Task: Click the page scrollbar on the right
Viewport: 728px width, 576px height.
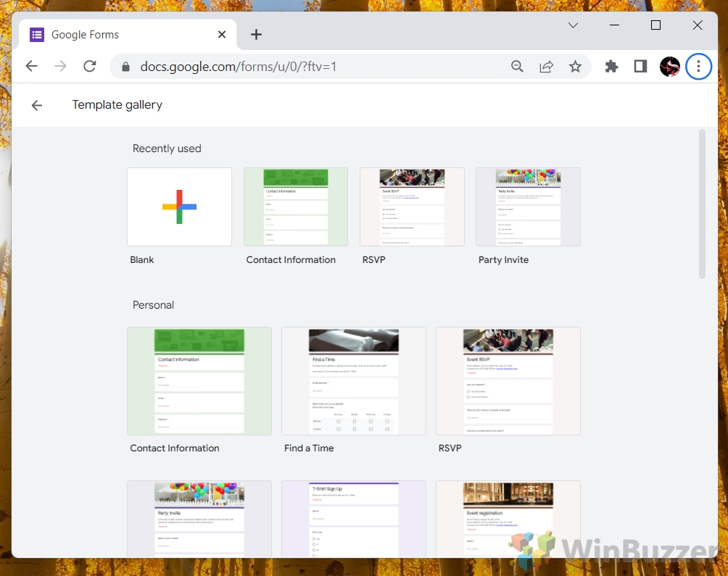Action: [701, 203]
